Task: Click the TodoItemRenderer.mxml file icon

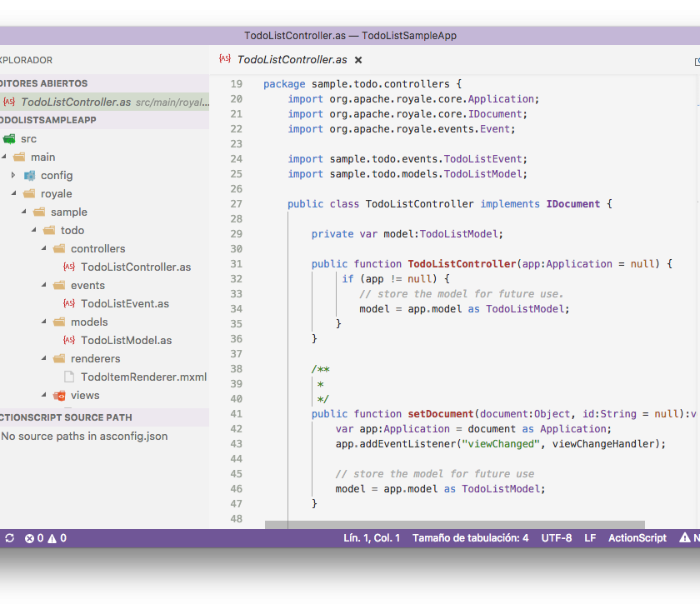Action: pos(69,377)
